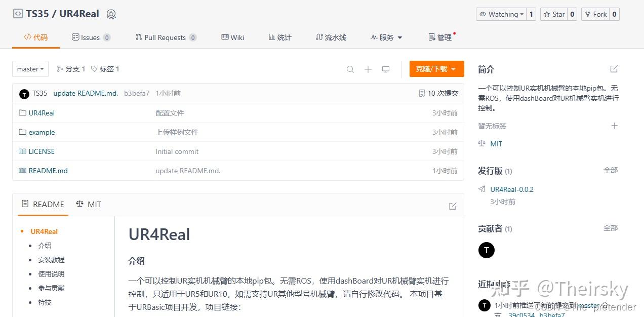Add a tag using the plus icon near 暂无标签
Image resolution: width=644 pixels, height=317 pixels.
pyautogui.click(x=614, y=126)
